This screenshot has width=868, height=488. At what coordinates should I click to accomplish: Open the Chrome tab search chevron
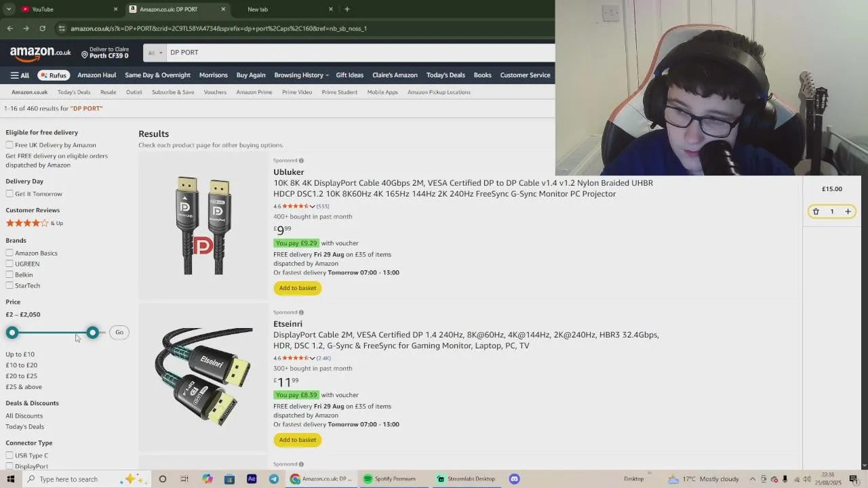click(9, 9)
